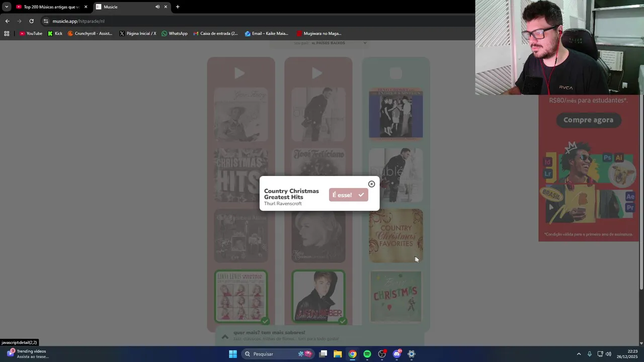Pick the Merry Christmas green album cover
Viewport: 644px width, 362px height.
(396, 297)
